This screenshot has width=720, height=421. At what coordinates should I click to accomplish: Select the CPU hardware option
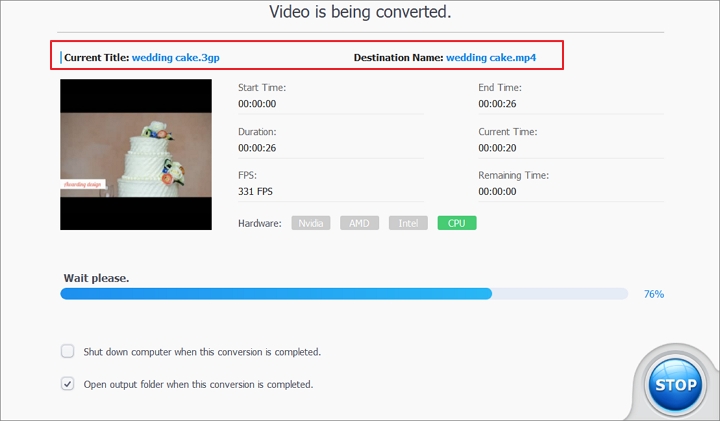click(x=457, y=223)
